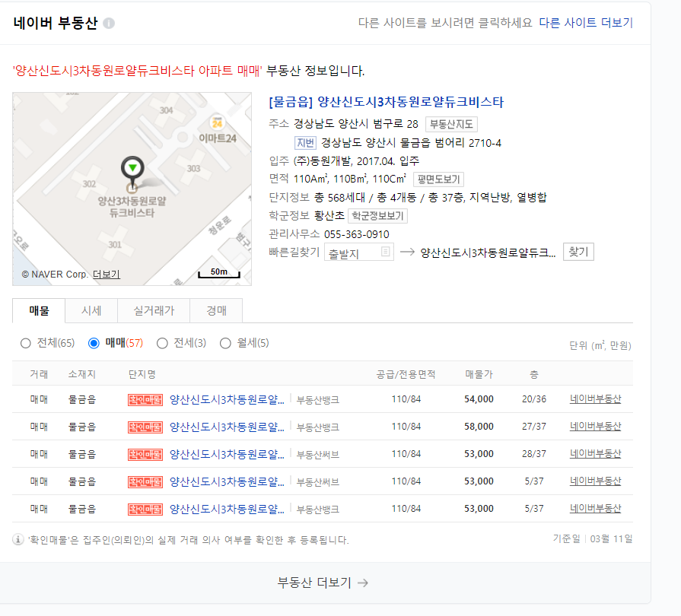Open the 실거래가 tab
The width and height of the screenshot is (681, 616).
pos(154,311)
